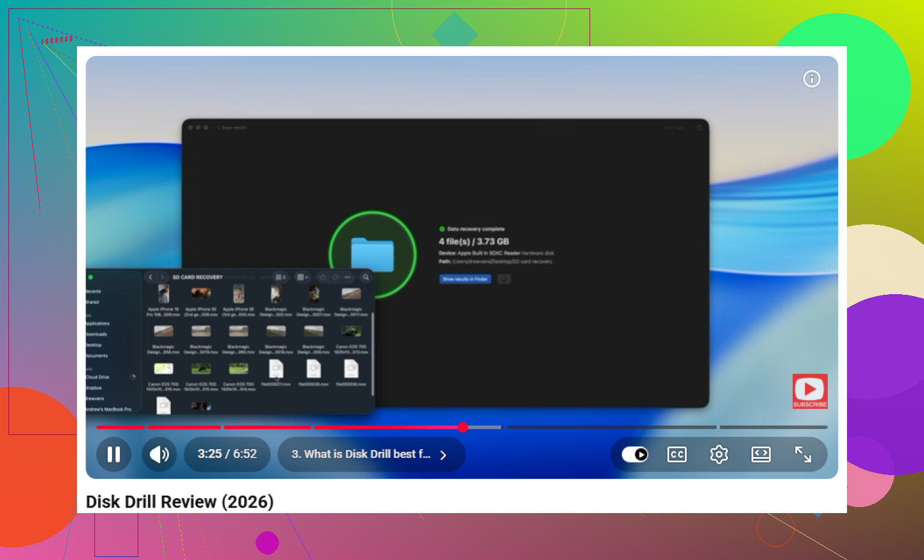Select 'Shared' in Finder sidebar
Screen dimensions: 924x560
pos(93,302)
